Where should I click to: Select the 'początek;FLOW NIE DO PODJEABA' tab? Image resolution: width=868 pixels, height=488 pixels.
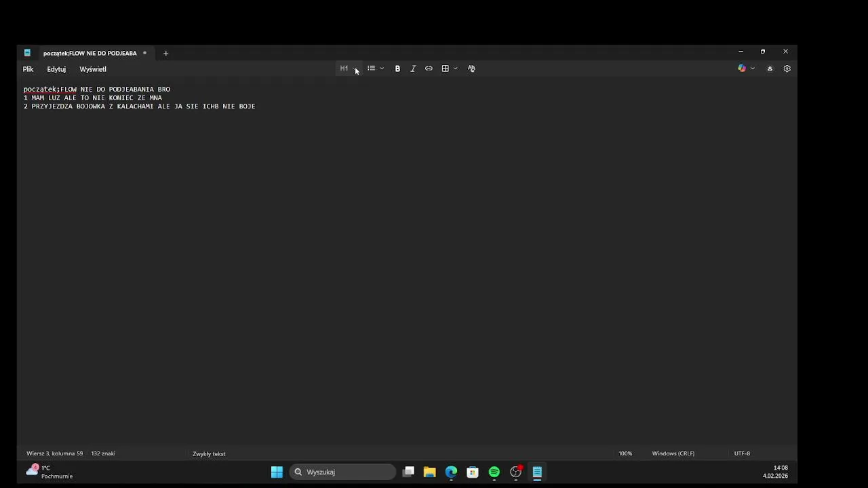(x=90, y=53)
